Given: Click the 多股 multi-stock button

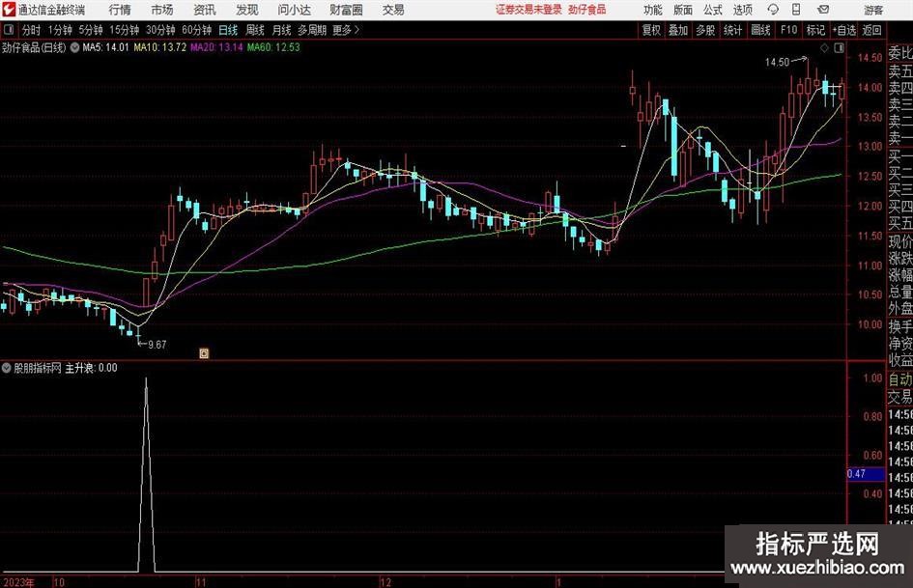Looking at the screenshot, I should pos(705,30).
